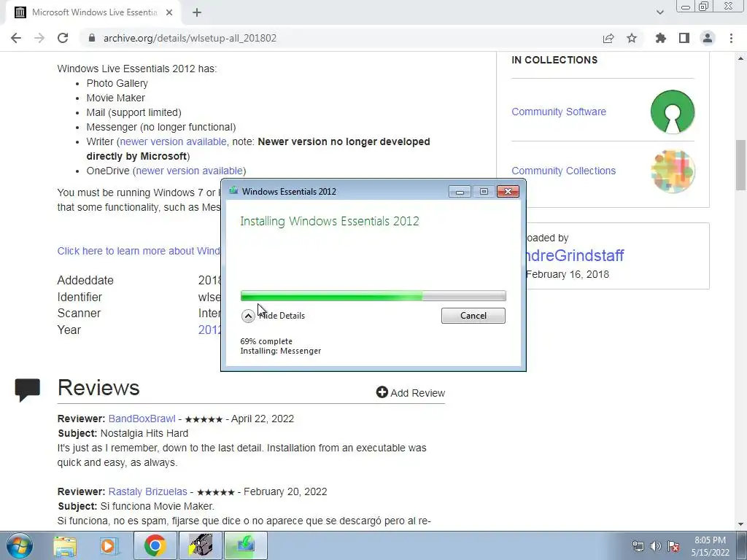Click the Reviews speech bubble icon
The image size is (747, 560).
pyautogui.click(x=27, y=390)
